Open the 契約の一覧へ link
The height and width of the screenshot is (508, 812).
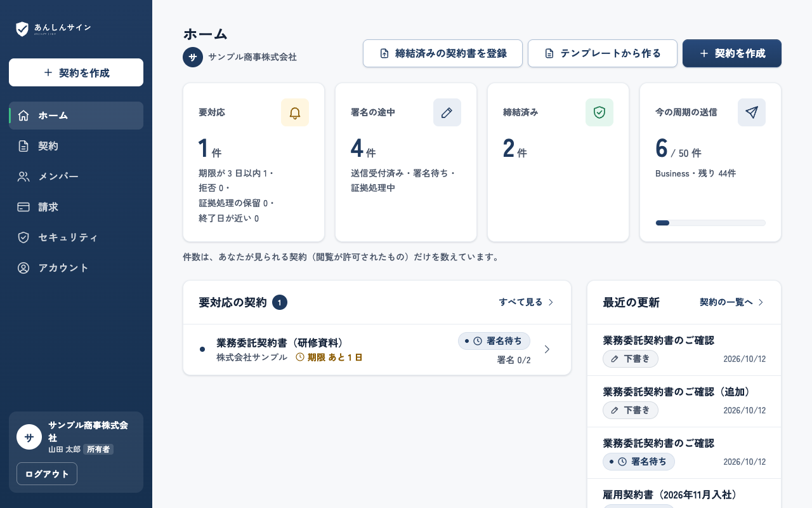[x=732, y=302]
